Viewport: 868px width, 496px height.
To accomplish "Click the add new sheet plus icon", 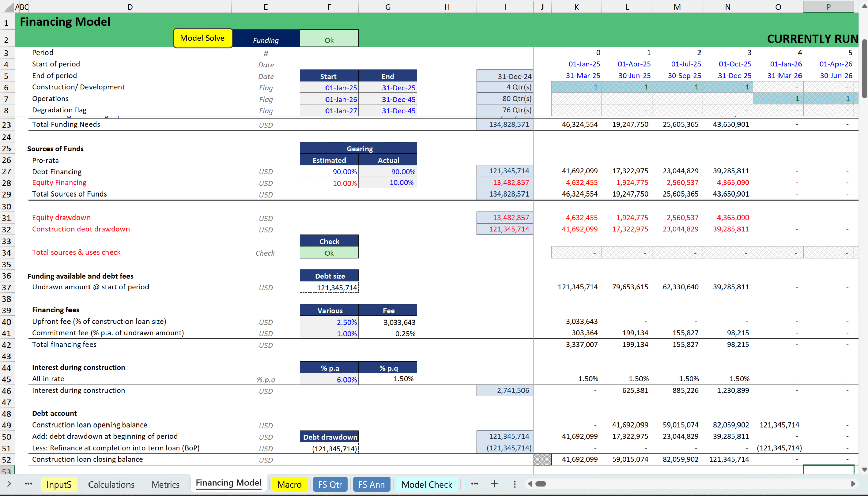I will tap(494, 484).
